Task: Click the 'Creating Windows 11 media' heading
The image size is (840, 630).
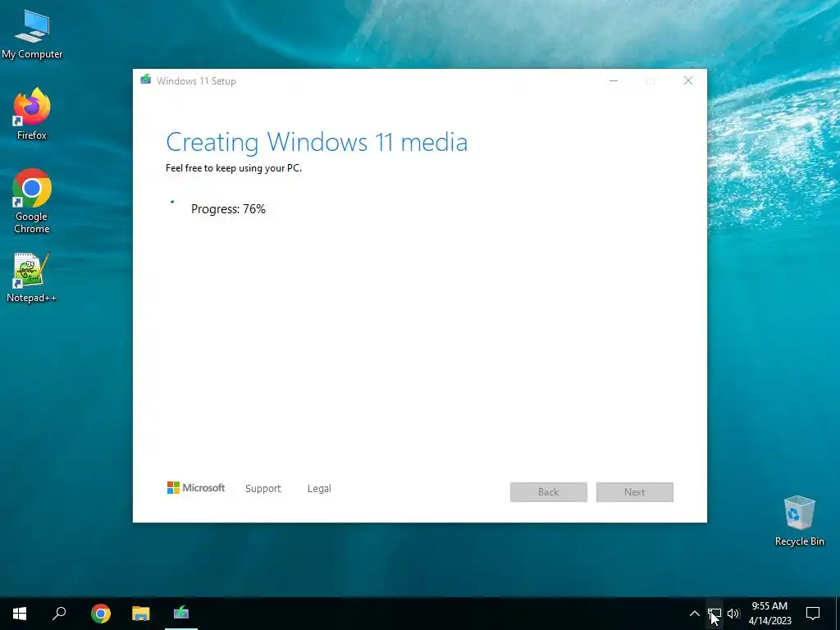Action: click(x=317, y=143)
